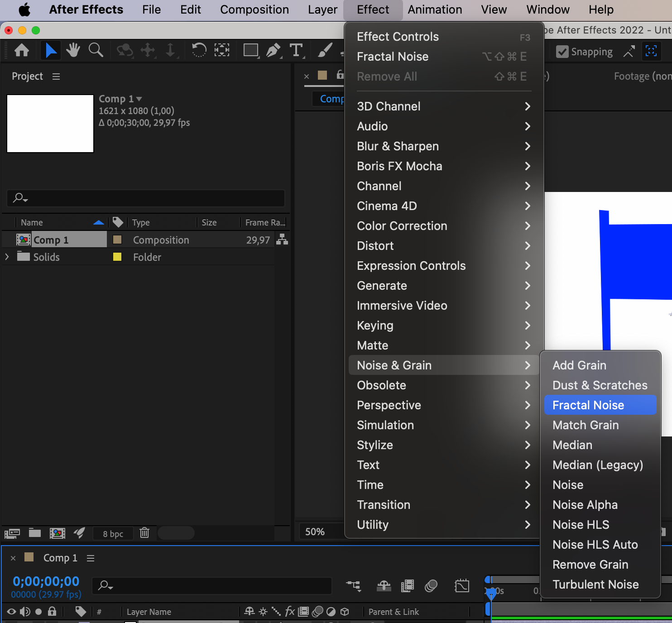Select the Pan camera tool
This screenshot has width=672, height=623.
(148, 50)
